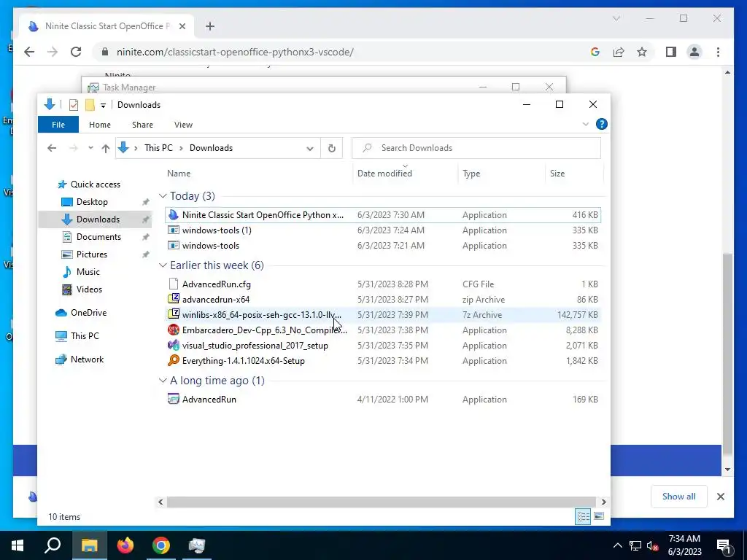Select Network in navigation pane
This screenshot has width=747, height=560.
coord(87,359)
